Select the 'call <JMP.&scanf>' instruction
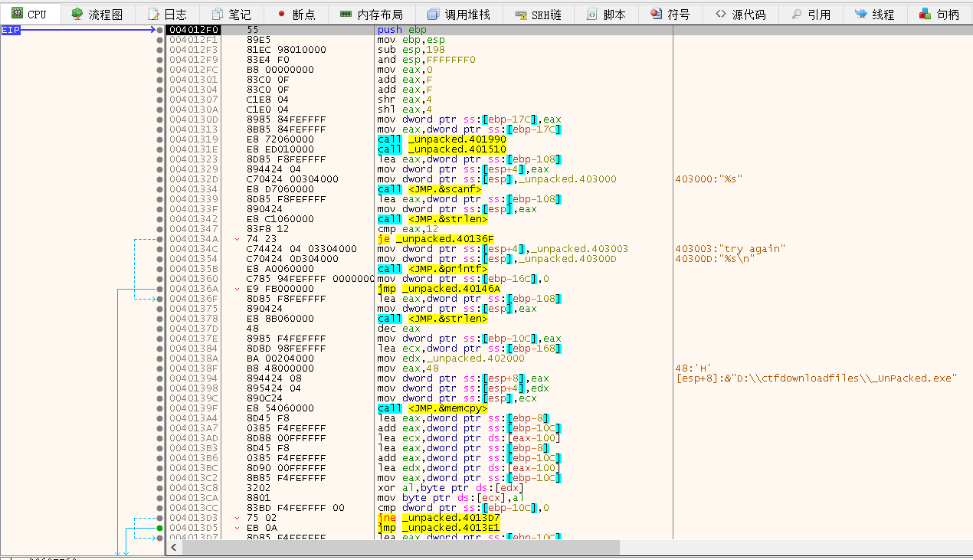Image resolution: width=973 pixels, height=560 pixels. click(430, 189)
